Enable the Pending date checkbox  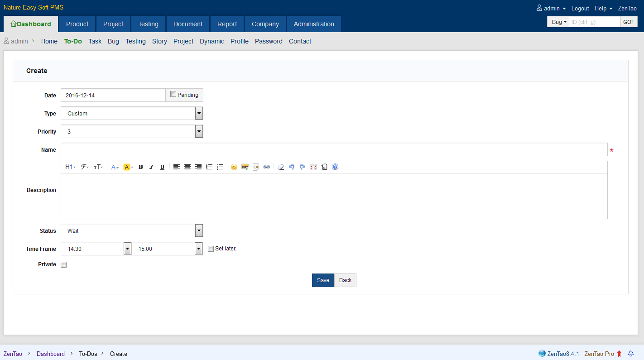pyautogui.click(x=173, y=94)
